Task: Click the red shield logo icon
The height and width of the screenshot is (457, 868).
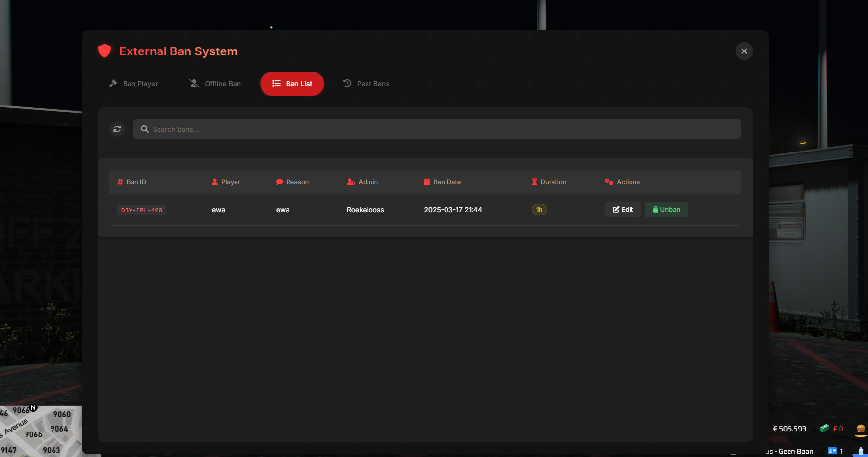Action: (x=105, y=51)
